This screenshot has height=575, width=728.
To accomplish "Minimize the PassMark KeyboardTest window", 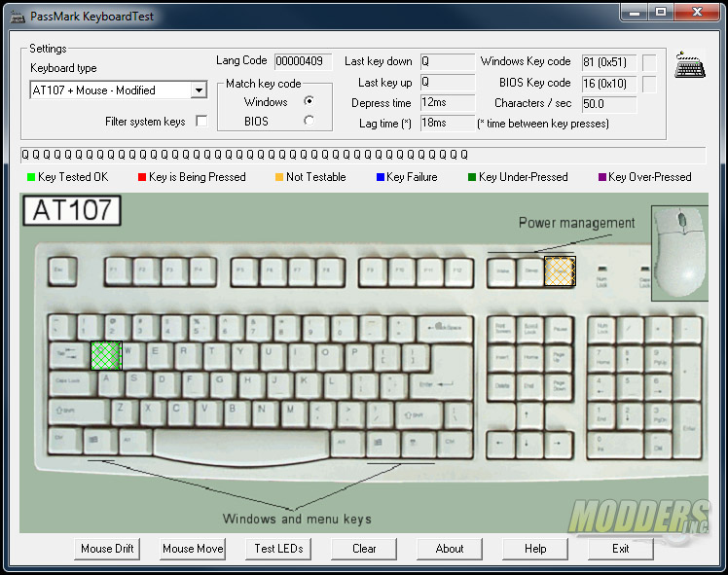I will 635,13.
